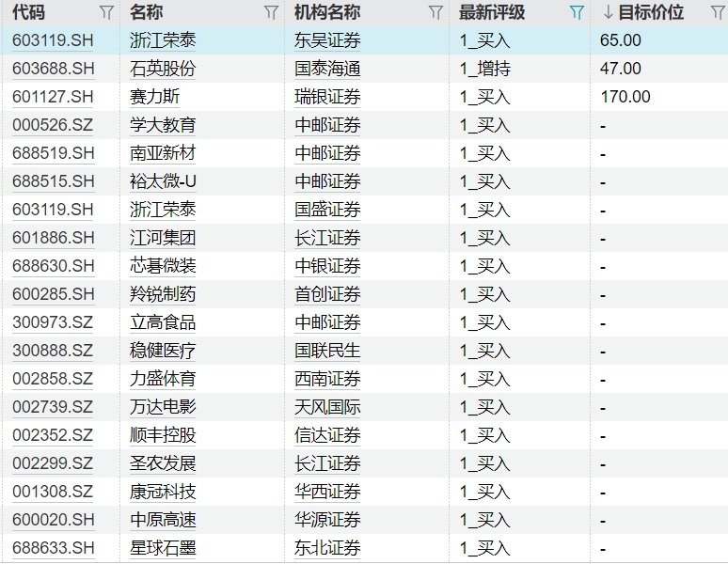Sort by the 代码 column header
Viewport: 728px width, 564px height.
(x=29, y=12)
